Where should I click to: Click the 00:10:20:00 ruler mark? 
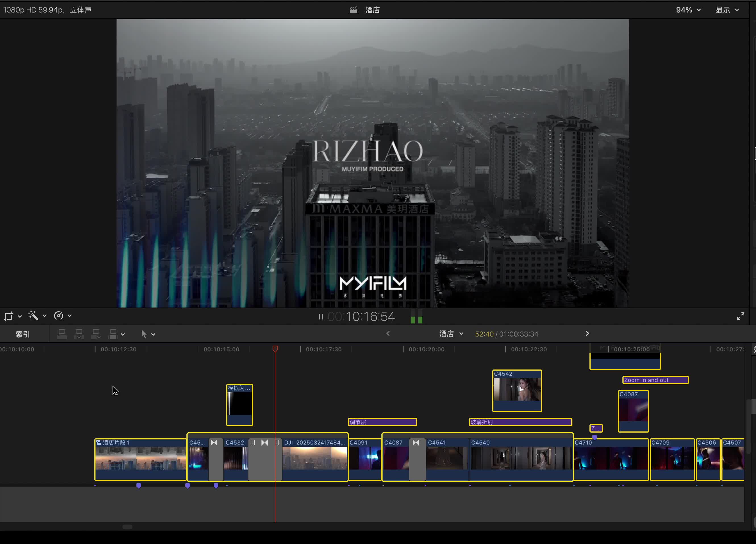[426, 349]
